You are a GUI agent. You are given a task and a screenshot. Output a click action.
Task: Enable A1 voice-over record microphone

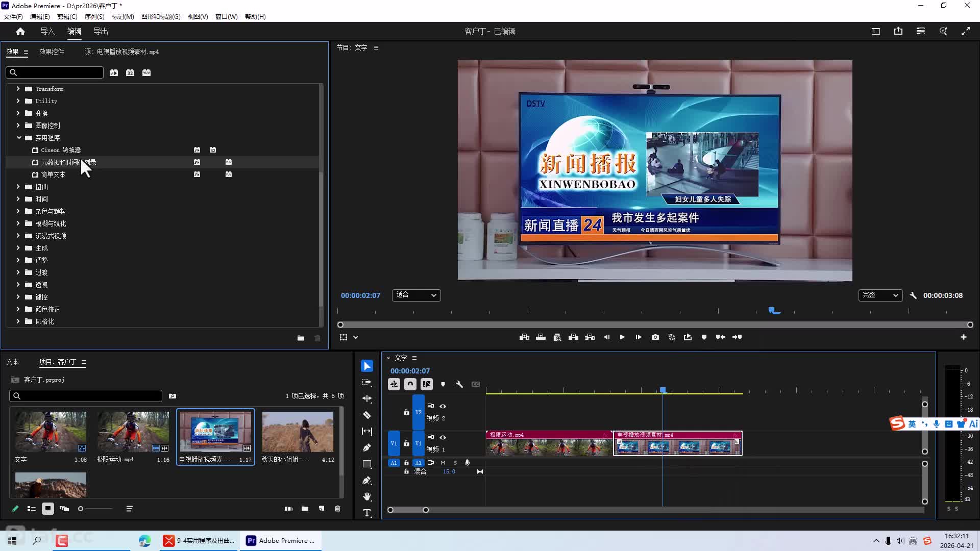coord(467,463)
